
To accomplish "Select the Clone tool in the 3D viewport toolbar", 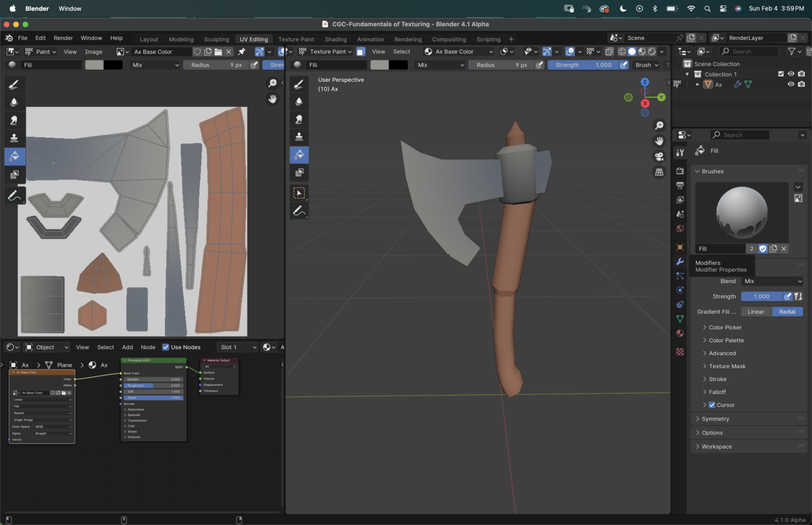I will coord(299,136).
